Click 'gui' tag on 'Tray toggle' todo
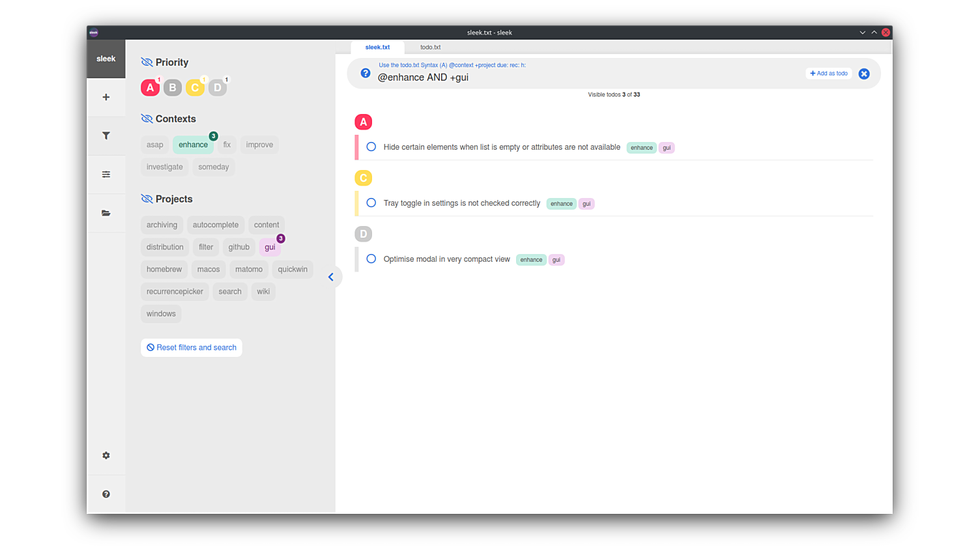 (x=586, y=204)
